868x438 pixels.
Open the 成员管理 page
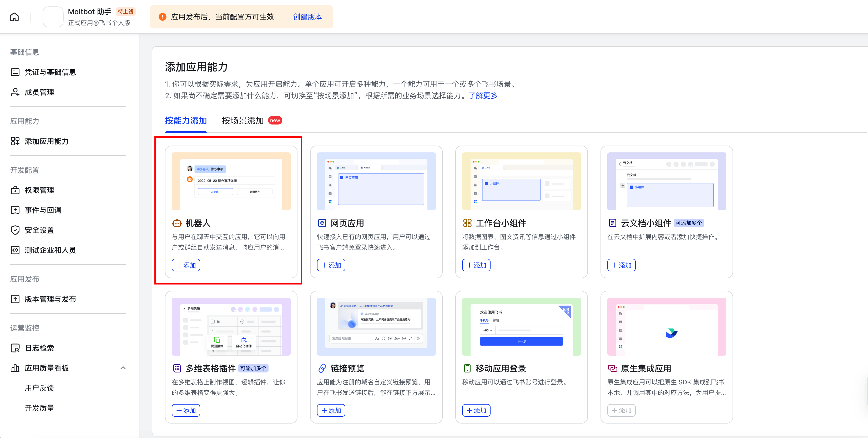[x=39, y=92]
